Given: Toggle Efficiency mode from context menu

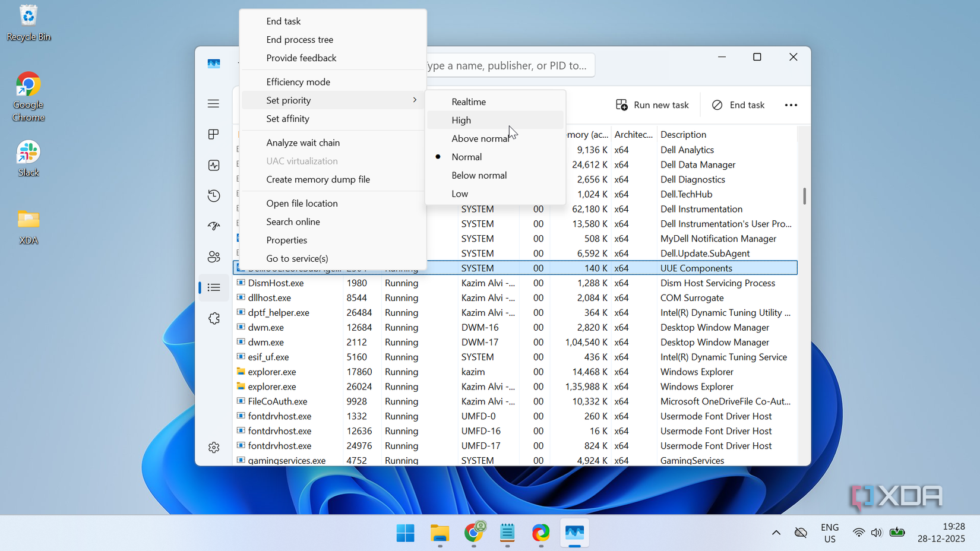Looking at the screenshot, I should point(333,82).
